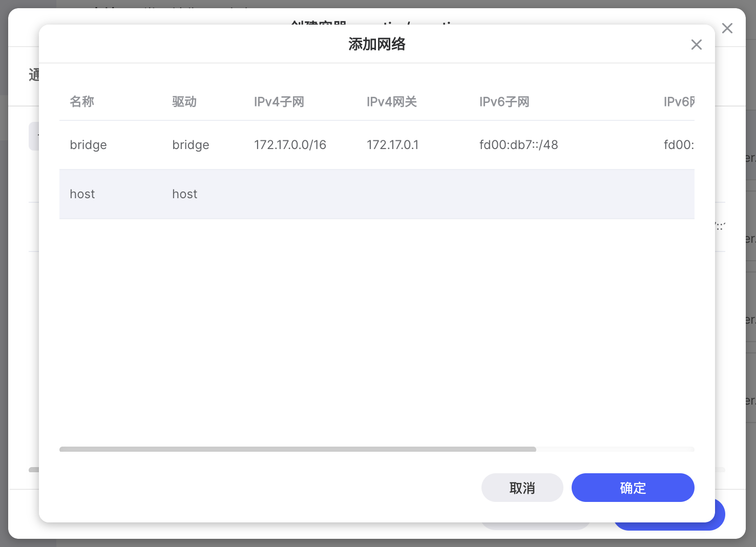
Task: Click the 驱动 column header
Action: click(184, 101)
